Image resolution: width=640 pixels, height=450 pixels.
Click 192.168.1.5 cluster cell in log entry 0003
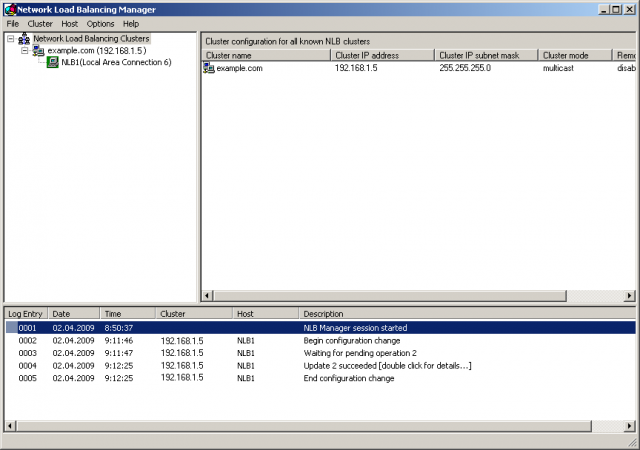182,353
